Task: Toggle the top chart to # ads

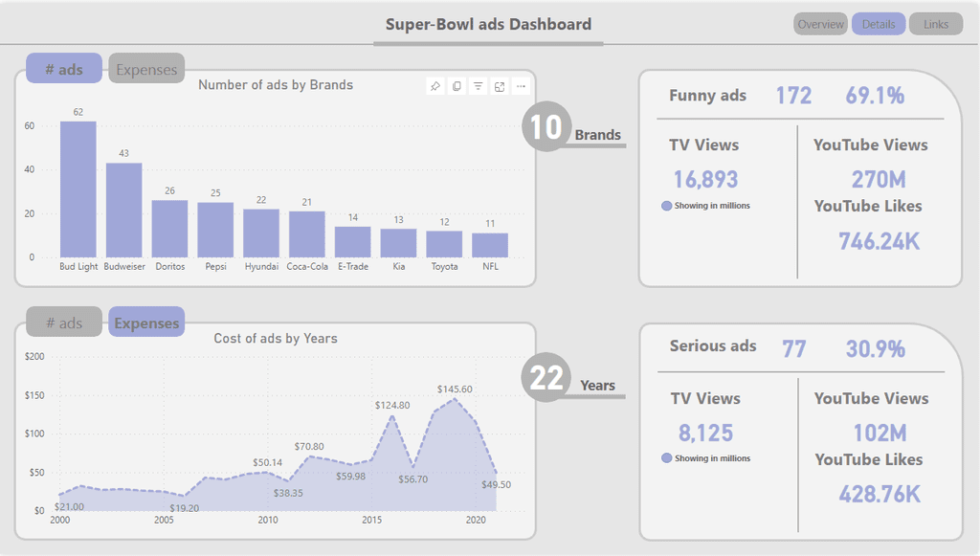Action: click(64, 69)
